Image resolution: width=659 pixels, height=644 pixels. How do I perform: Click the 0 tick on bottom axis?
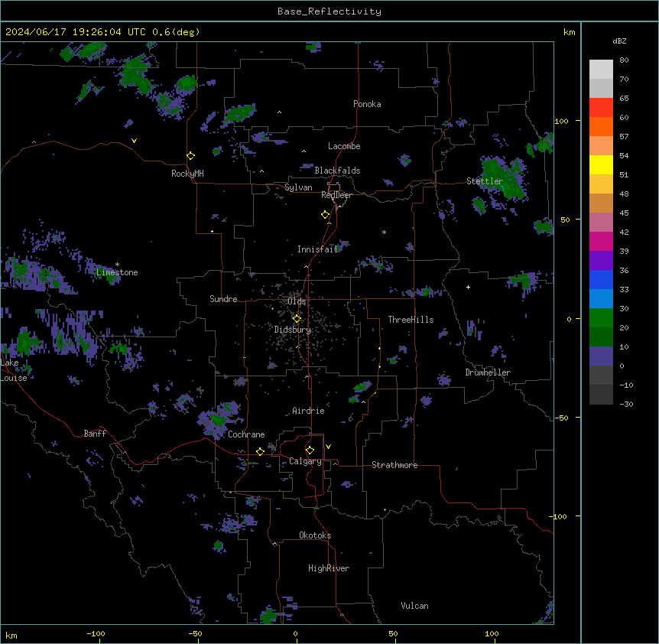[x=295, y=633]
